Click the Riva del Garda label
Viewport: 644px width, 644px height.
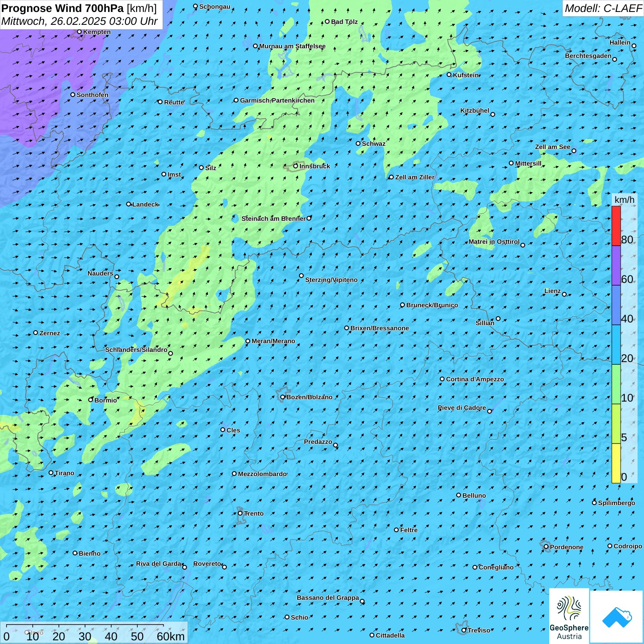[x=159, y=563]
